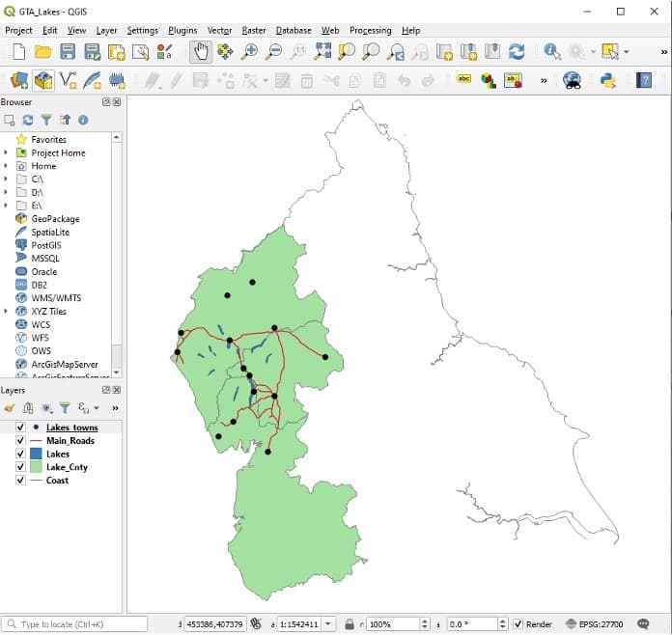The width and height of the screenshot is (672, 635).
Task: Open the map scale dropdown
Action: click(329, 624)
